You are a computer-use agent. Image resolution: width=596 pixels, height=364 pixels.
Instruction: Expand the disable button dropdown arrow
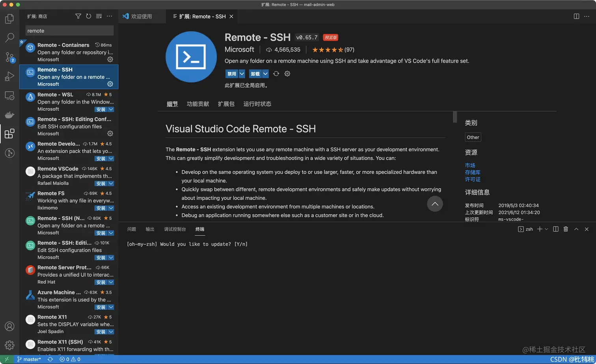click(x=242, y=74)
